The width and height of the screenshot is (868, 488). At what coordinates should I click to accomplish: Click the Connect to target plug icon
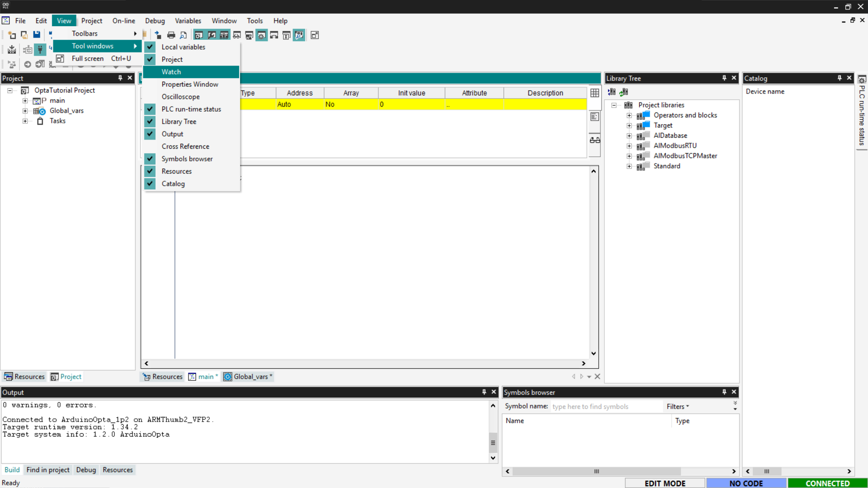point(40,50)
